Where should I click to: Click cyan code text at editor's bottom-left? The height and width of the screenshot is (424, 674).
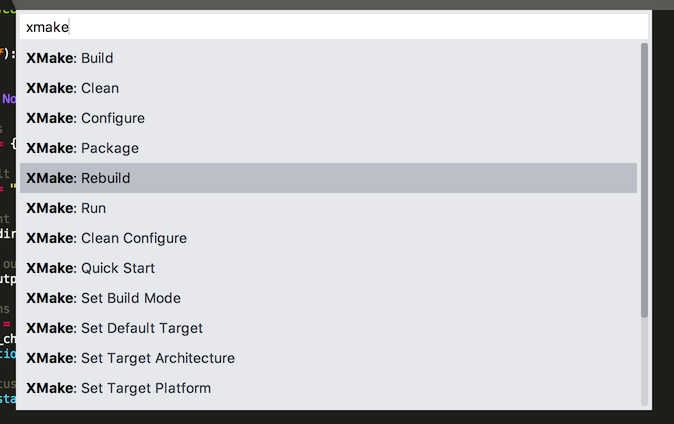7,399
